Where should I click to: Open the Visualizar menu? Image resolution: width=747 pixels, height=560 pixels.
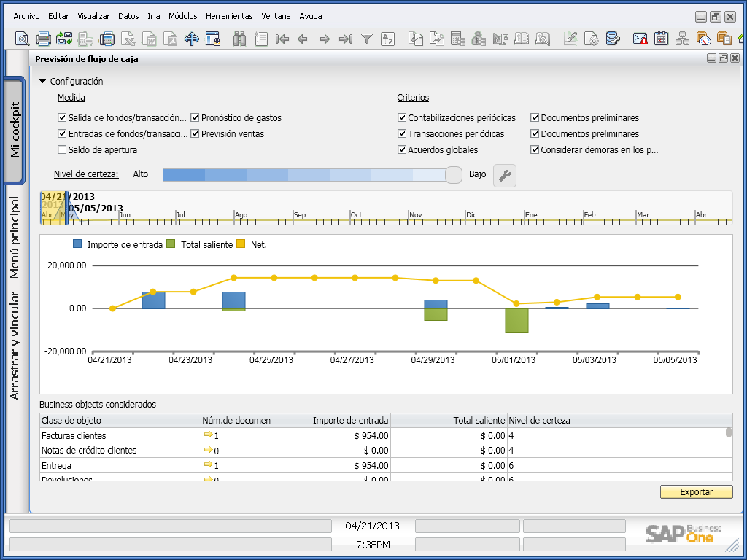(93, 16)
